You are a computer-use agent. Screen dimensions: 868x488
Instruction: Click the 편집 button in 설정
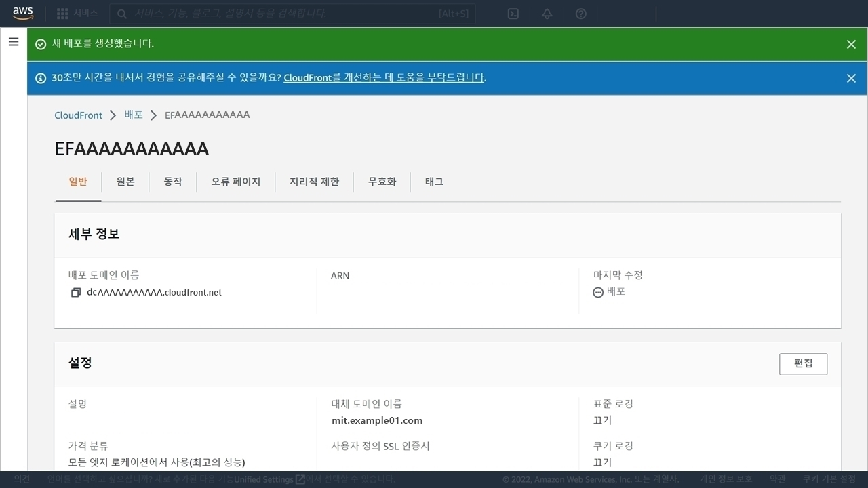pos(804,364)
